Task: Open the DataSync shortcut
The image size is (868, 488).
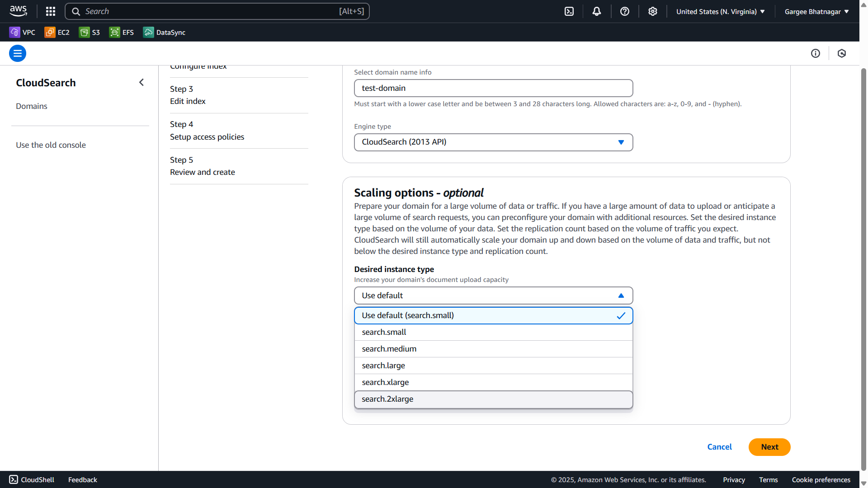Action: [164, 32]
